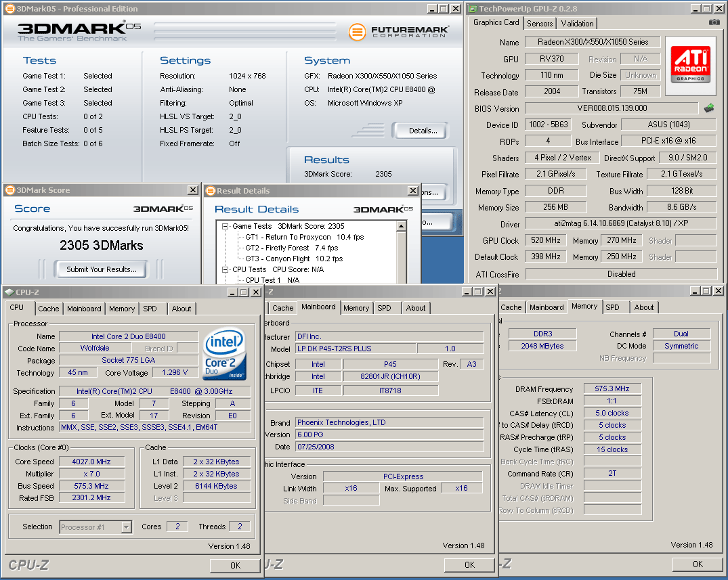Click the BIOS Version field VER008.015.139.000

coord(612,108)
